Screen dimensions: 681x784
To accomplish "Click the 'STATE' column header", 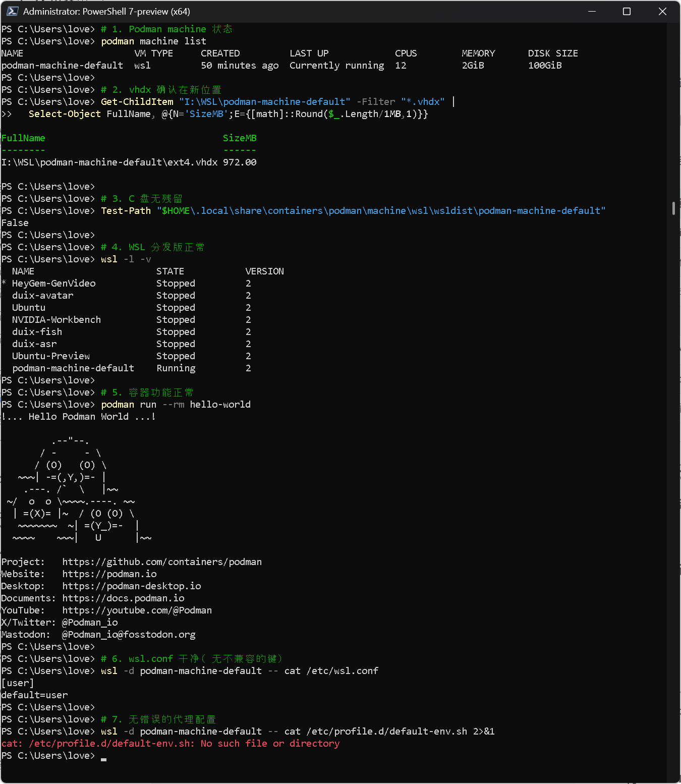I will tap(170, 271).
